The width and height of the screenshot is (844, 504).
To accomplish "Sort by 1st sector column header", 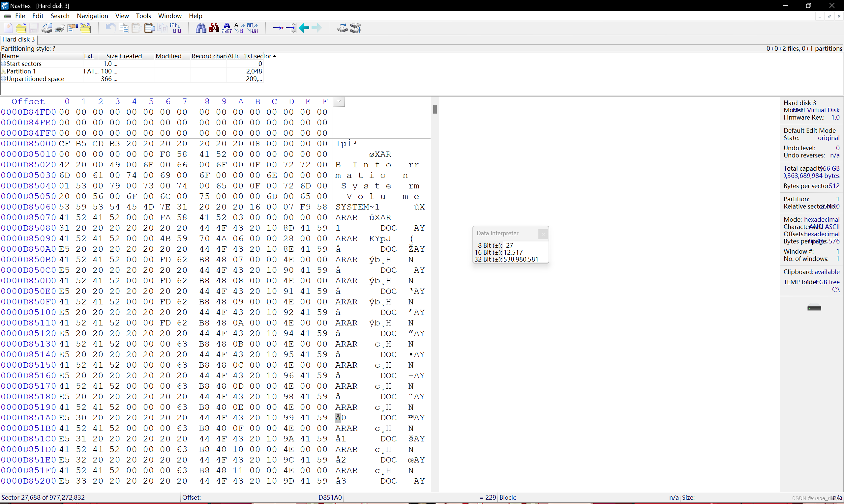I will 257,56.
